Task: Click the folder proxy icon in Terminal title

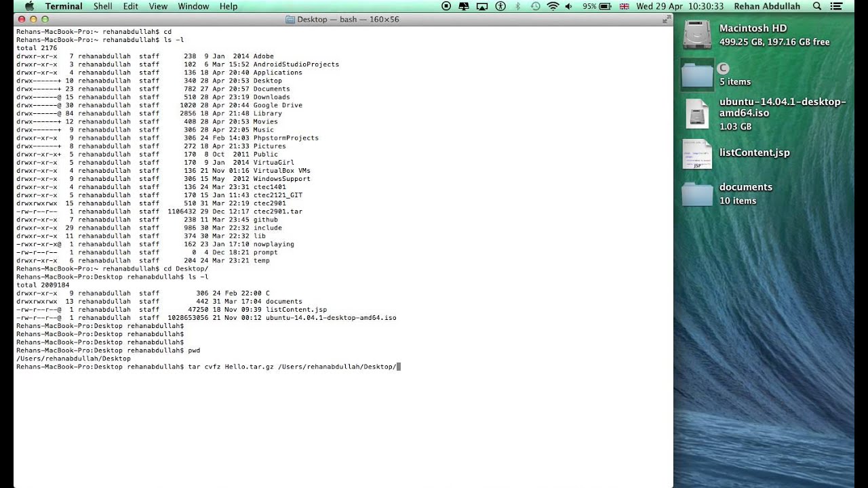Action: tap(291, 20)
